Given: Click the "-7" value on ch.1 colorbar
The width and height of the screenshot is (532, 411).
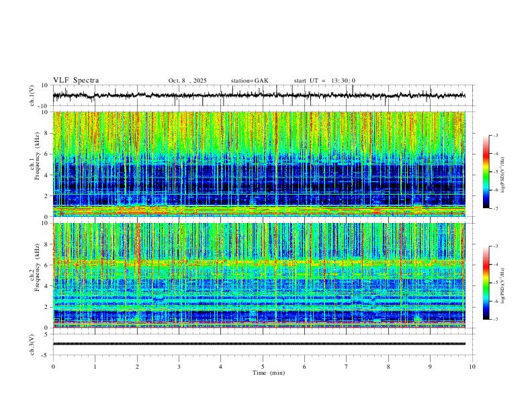Looking at the screenshot, I should click(495, 208).
